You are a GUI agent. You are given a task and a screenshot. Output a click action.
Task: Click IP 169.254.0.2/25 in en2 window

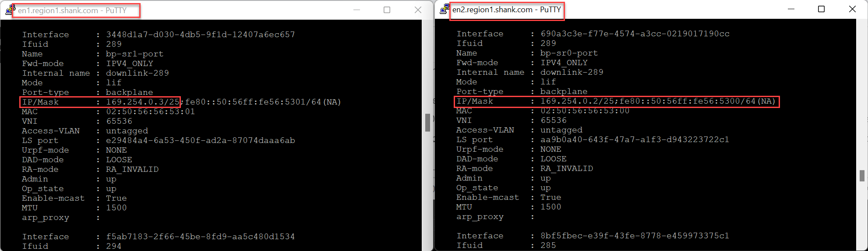pyautogui.click(x=577, y=101)
